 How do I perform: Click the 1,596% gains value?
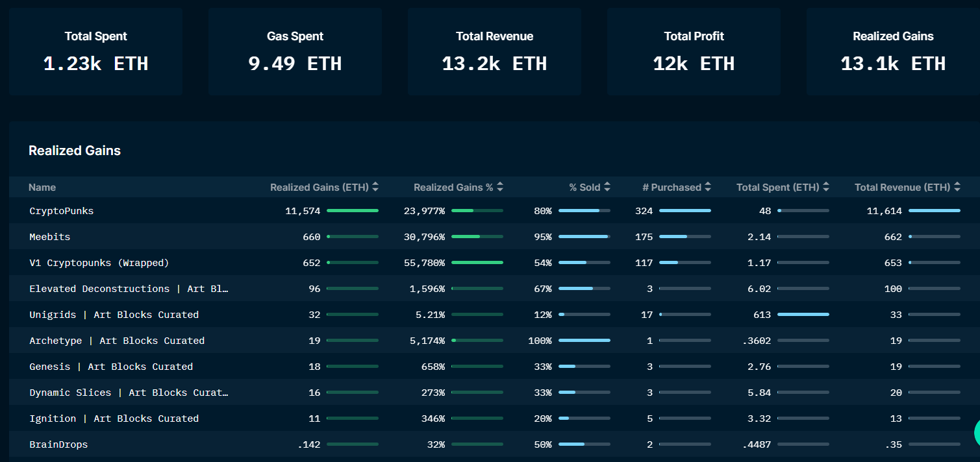[x=427, y=289]
